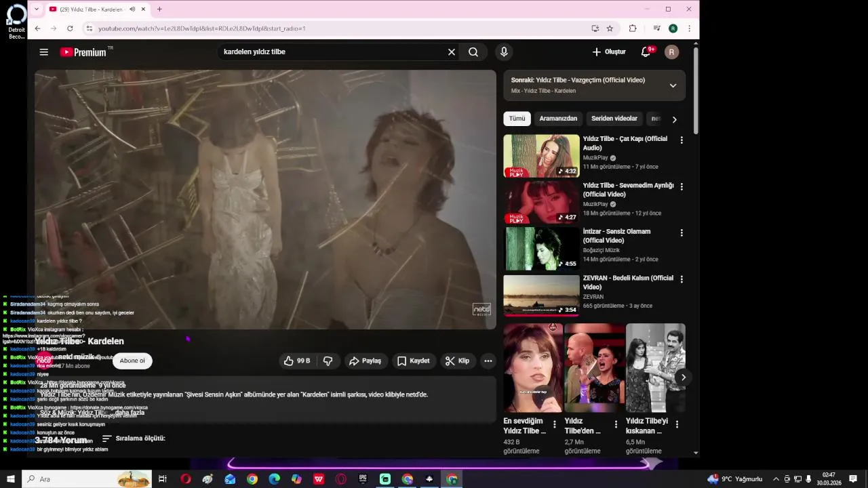Open weather widget 9°C Yağmurlu
The width and height of the screenshot is (868, 488).
point(735,479)
